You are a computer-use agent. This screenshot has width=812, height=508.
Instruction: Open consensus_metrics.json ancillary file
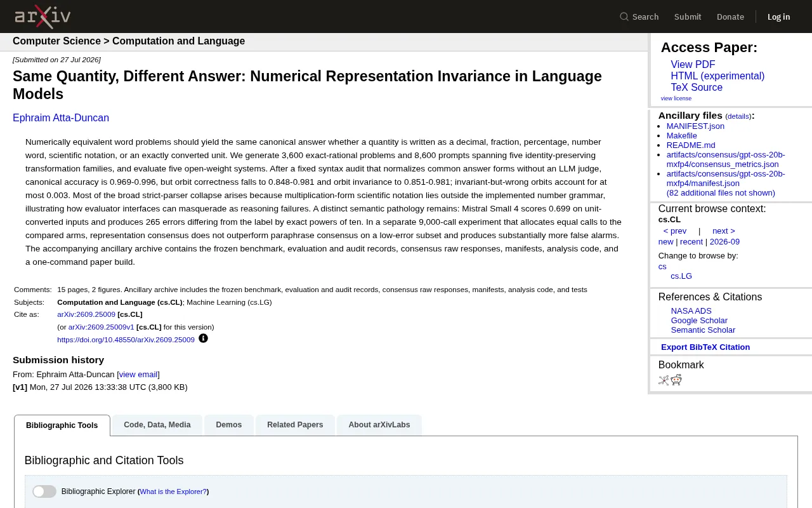pyautogui.click(x=726, y=159)
